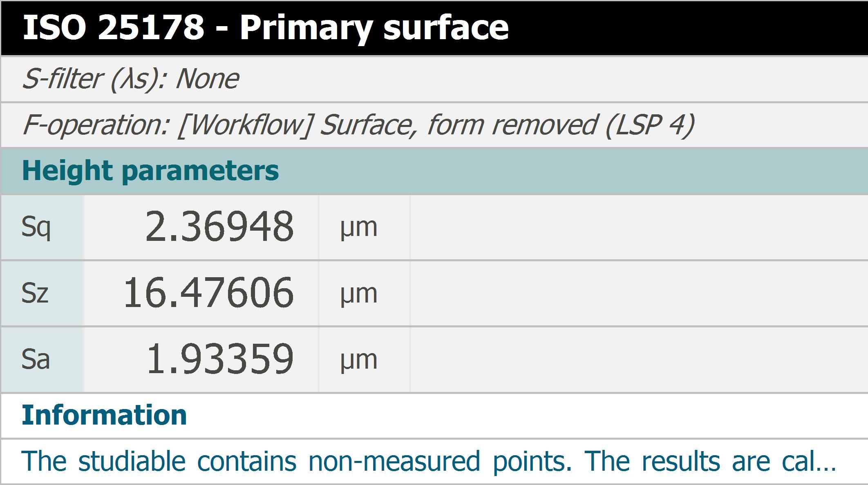This screenshot has height=485, width=868.
Task: Select the Sq parameter name cell
Action: 43,227
